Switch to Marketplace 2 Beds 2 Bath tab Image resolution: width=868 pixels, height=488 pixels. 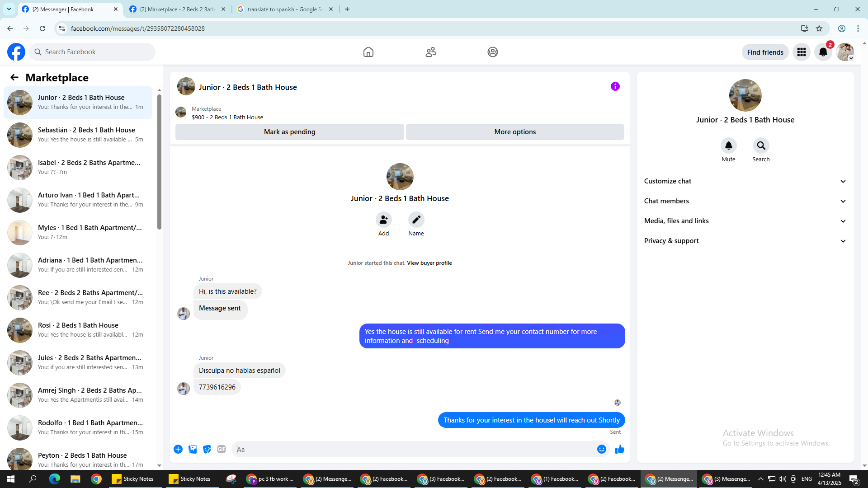pos(178,9)
